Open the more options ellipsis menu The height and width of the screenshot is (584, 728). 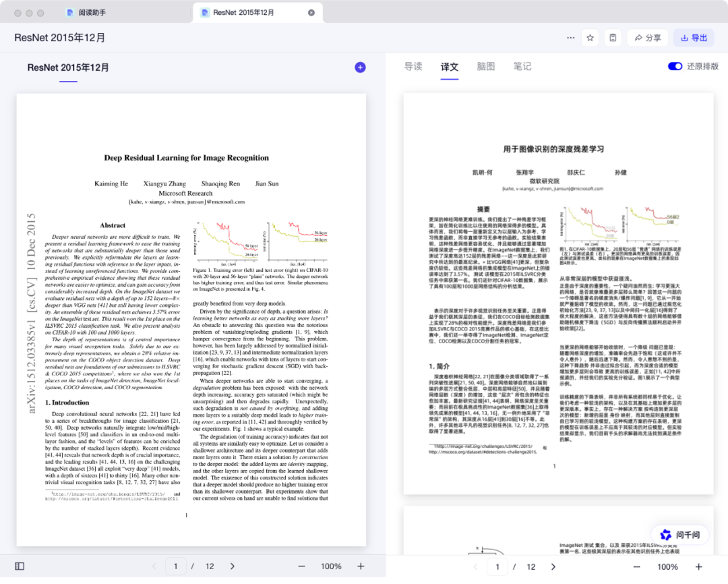(x=571, y=38)
